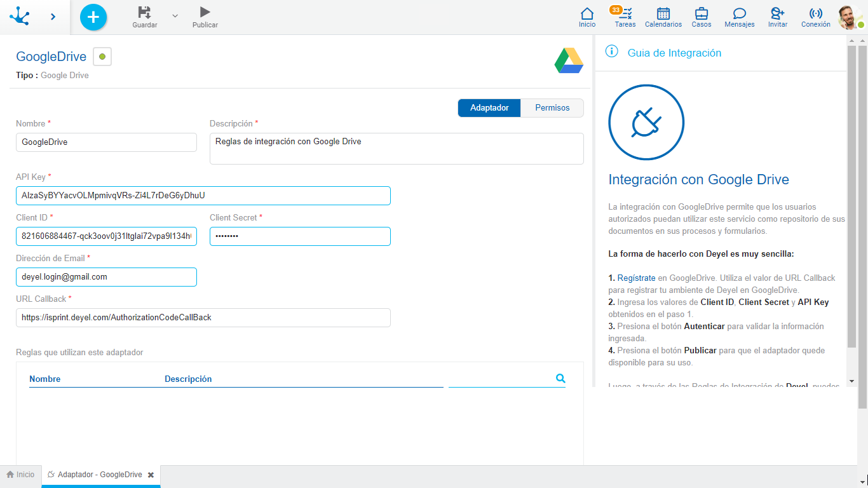Click the Guia de Integración title
868x488 pixels.
pyautogui.click(x=674, y=53)
